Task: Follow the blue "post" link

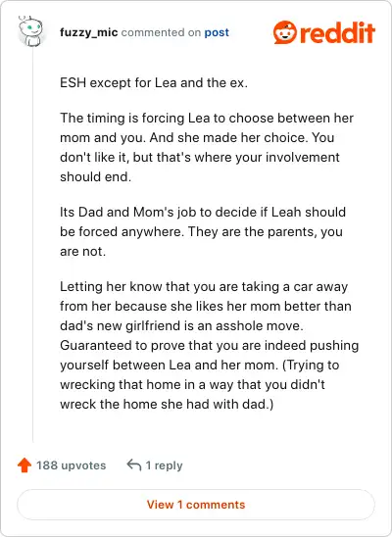Action: [x=217, y=32]
